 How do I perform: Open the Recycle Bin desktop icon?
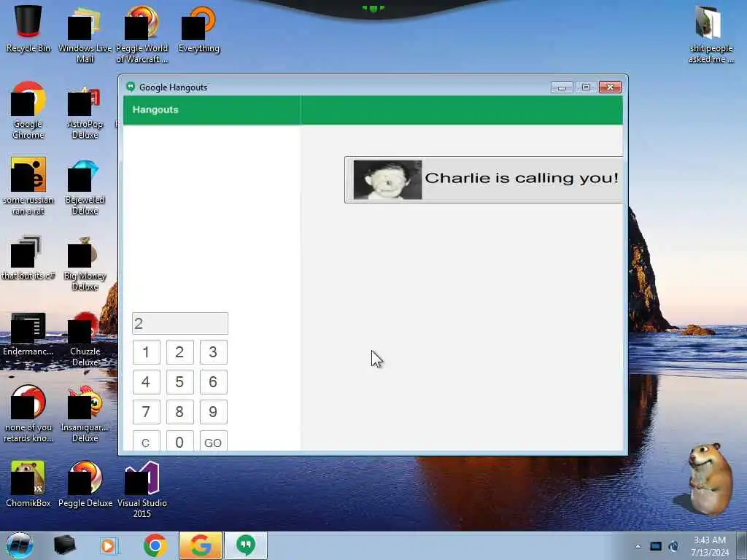tap(28, 29)
